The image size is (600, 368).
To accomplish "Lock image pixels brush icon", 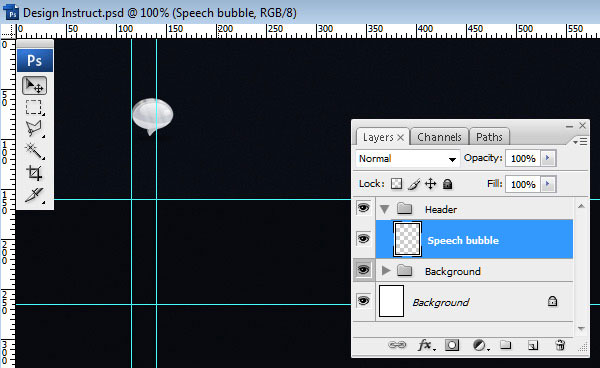I will click(414, 184).
